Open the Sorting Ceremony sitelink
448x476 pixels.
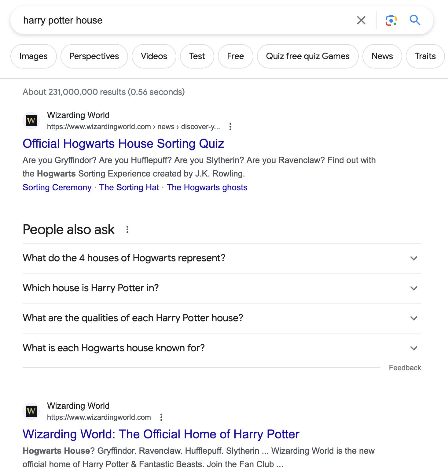[x=57, y=187]
